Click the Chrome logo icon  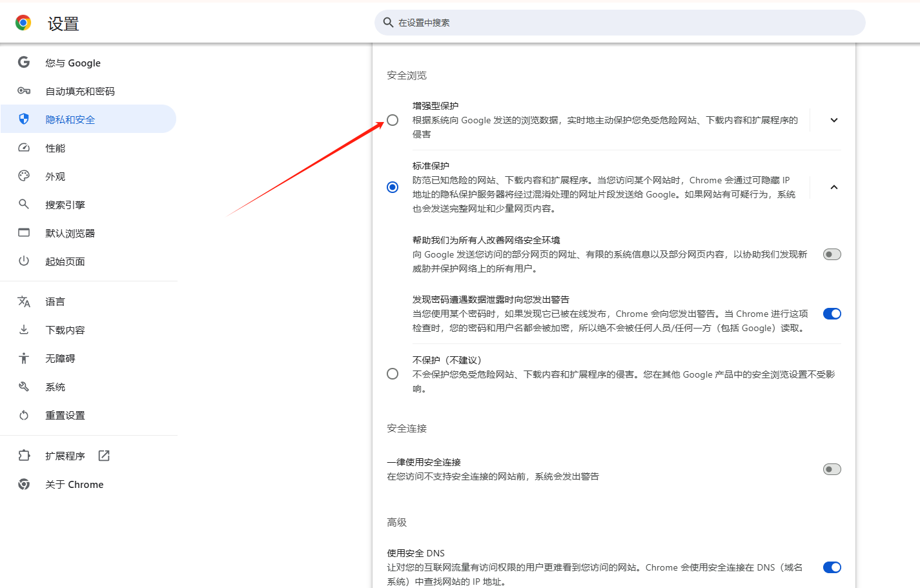tap(23, 23)
